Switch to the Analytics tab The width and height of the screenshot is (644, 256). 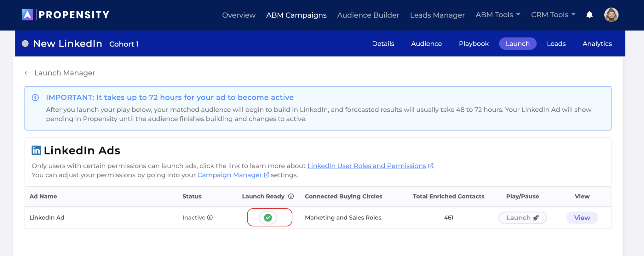pyautogui.click(x=597, y=44)
